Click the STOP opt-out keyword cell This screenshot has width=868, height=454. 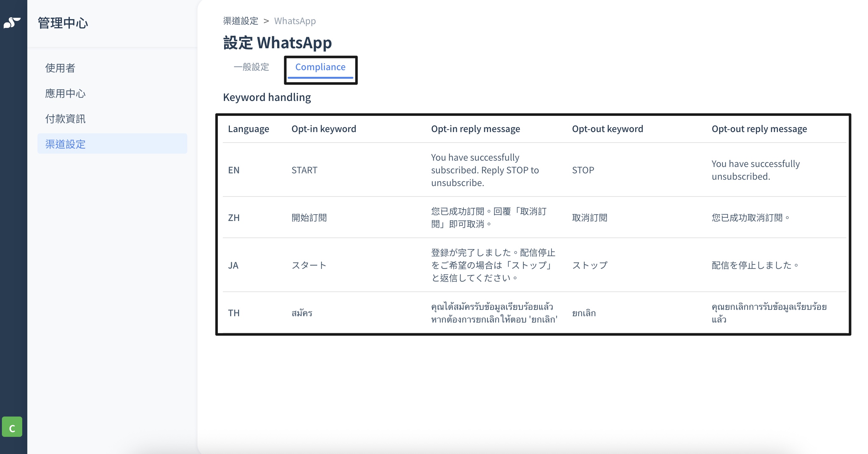(x=583, y=170)
